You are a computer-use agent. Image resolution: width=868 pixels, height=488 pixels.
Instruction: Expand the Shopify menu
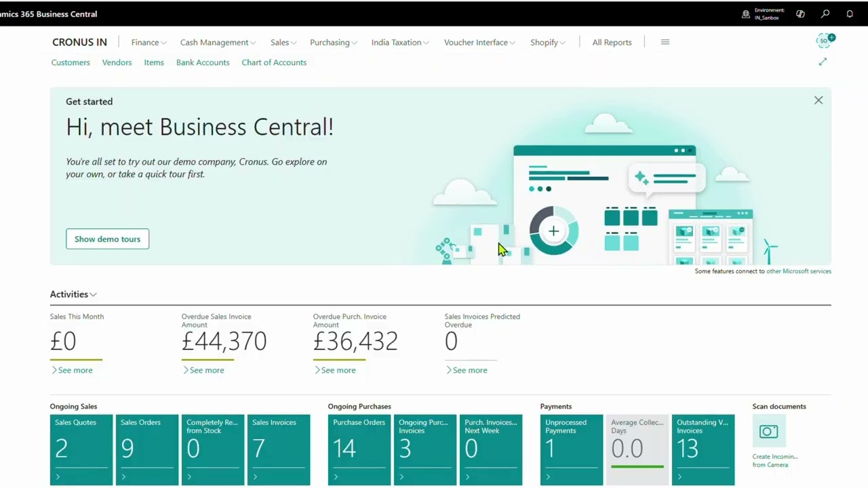548,42
